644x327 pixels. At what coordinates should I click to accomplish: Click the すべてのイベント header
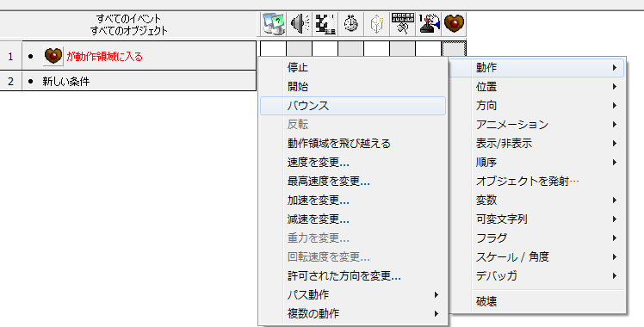tap(128, 18)
